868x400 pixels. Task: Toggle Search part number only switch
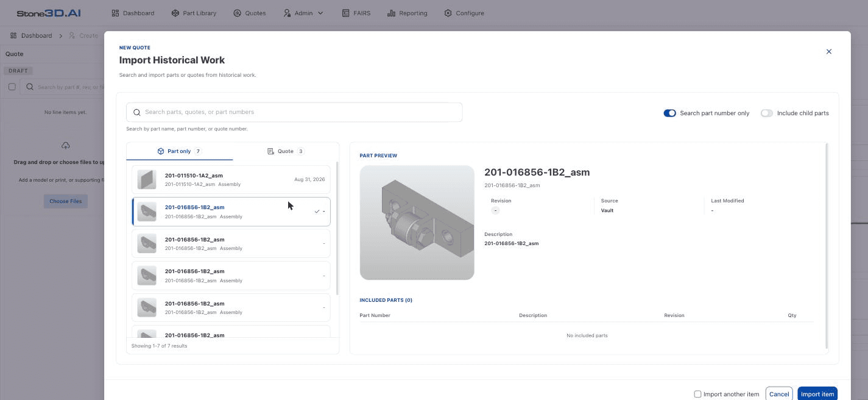(x=669, y=113)
